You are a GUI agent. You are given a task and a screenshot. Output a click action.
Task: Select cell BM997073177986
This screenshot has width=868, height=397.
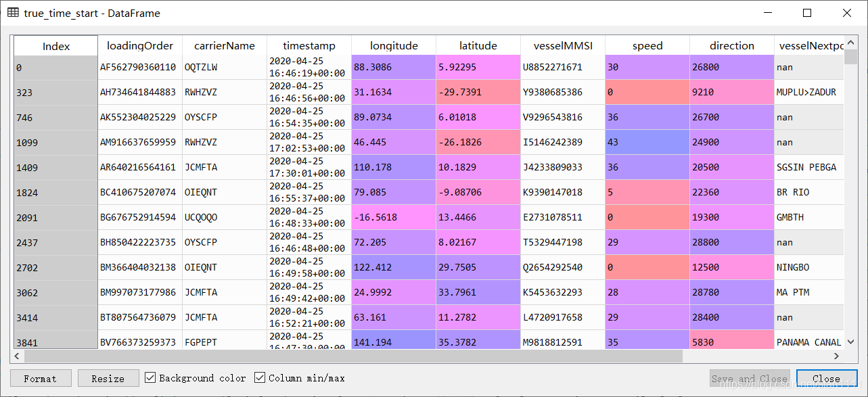click(x=140, y=292)
